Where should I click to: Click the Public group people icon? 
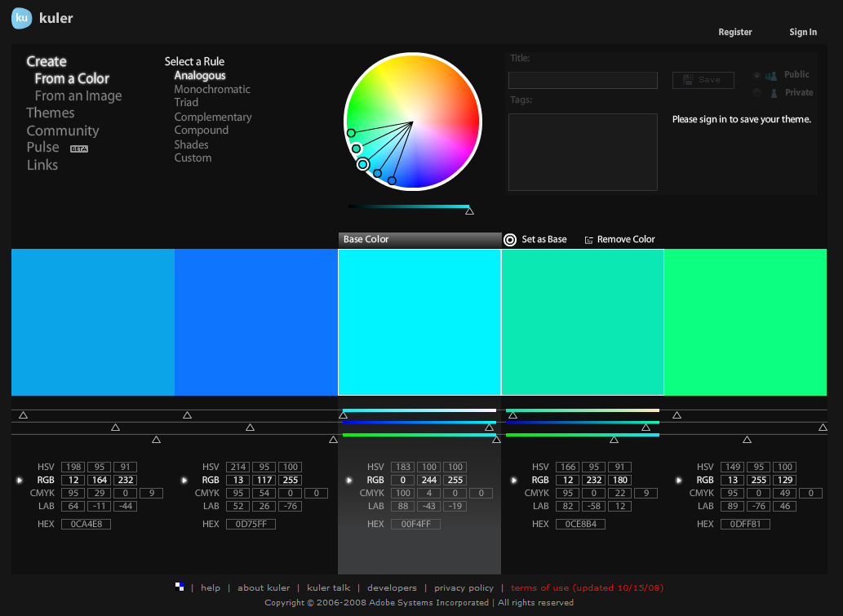pyautogui.click(x=770, y=76)
